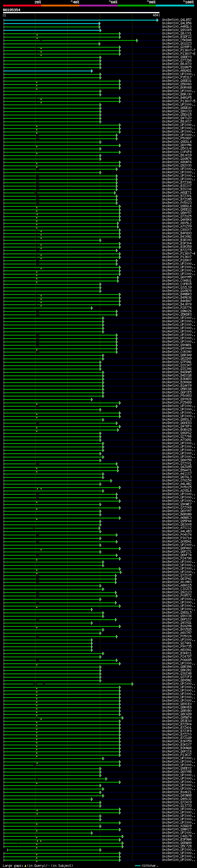The height and width of the screenshot is (868, 197).
Task: Select the UniRef100_C8VUY7 label
Action: tap(176, 230)
